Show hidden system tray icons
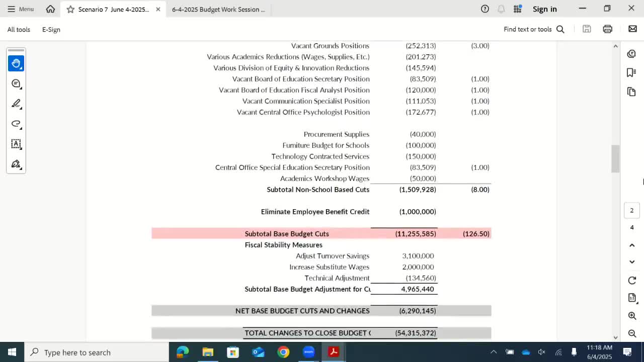Image resolution: width=644 pixels, height=362 pixels. coord(494,352)
